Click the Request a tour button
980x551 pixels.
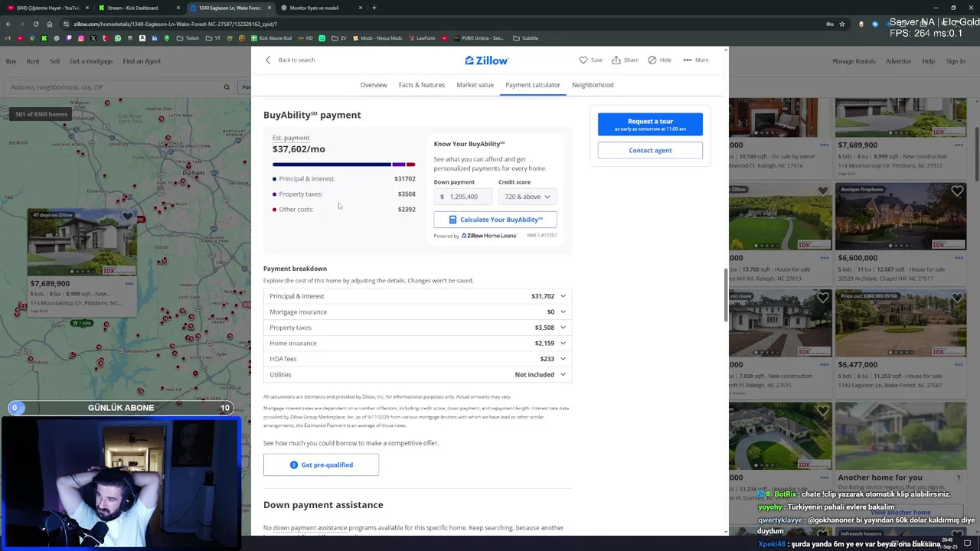650,124
